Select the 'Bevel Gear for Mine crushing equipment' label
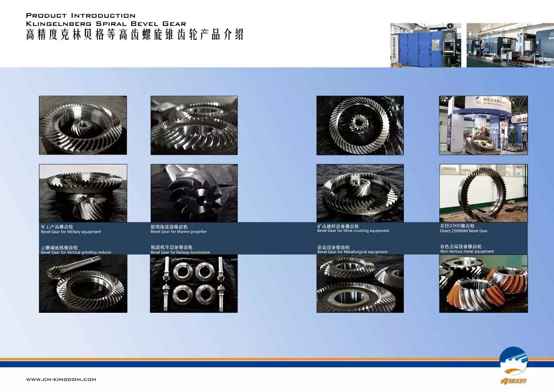Viewport: 554px width, 392px height. pos(353,231)
